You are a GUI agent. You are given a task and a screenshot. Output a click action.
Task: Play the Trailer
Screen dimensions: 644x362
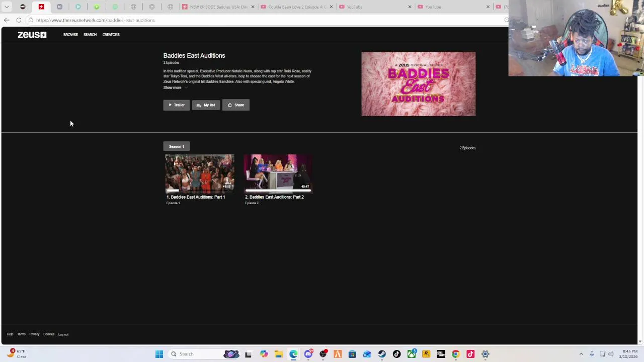click(177, 105)
